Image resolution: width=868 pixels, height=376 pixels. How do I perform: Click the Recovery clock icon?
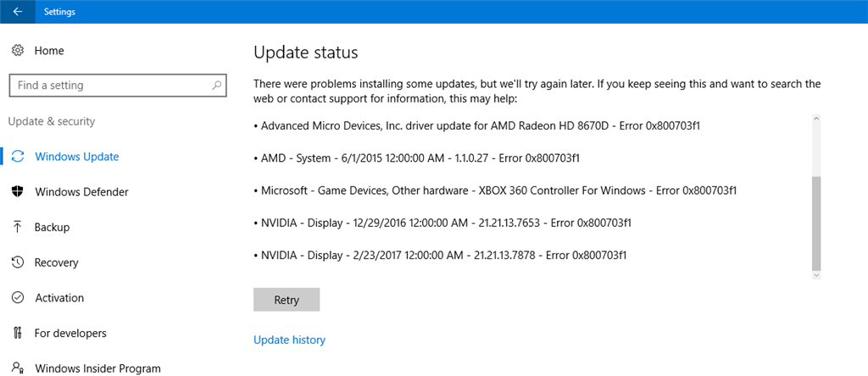17,262
